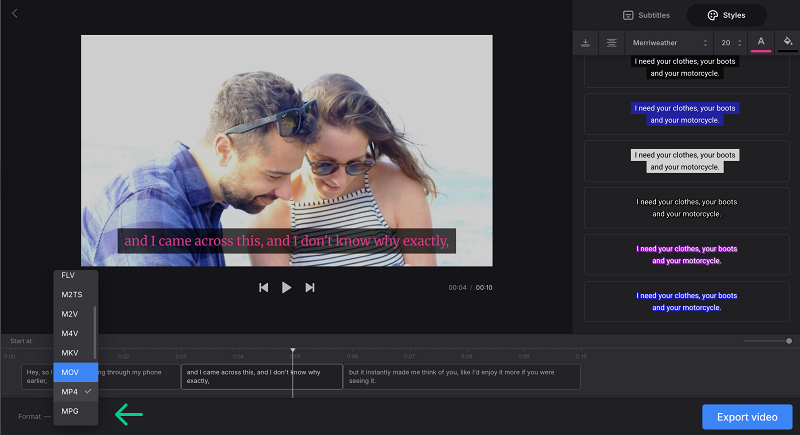
Task: Click the Export video button
Action: pyautogui.click(x=747, y=417)
